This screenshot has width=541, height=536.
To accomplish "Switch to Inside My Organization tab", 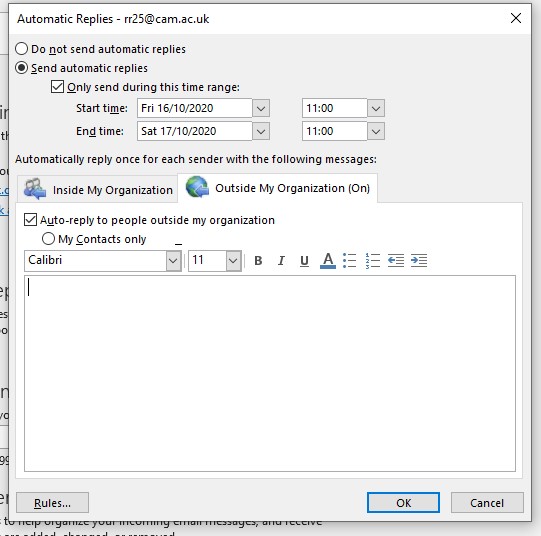I will (98, 189).
